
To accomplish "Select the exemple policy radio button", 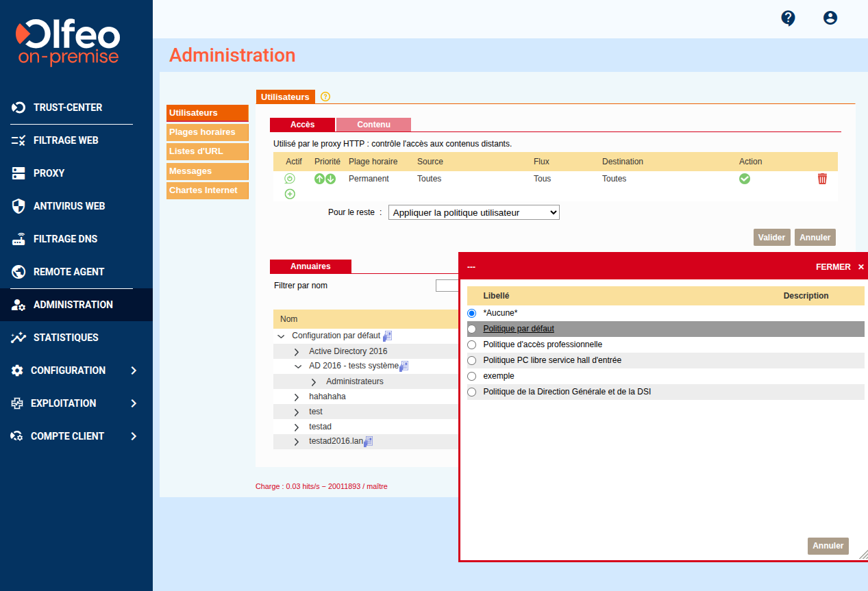I will coord(471,376).
